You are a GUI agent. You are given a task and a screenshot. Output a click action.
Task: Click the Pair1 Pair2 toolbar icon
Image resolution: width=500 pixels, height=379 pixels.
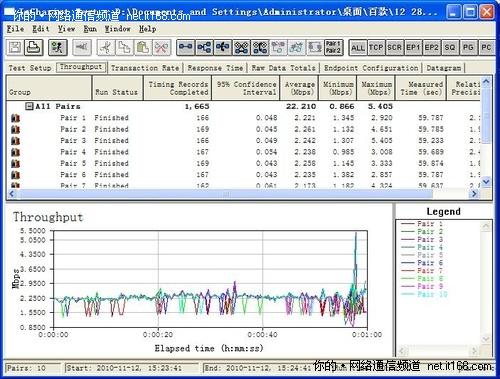(333, 47)
